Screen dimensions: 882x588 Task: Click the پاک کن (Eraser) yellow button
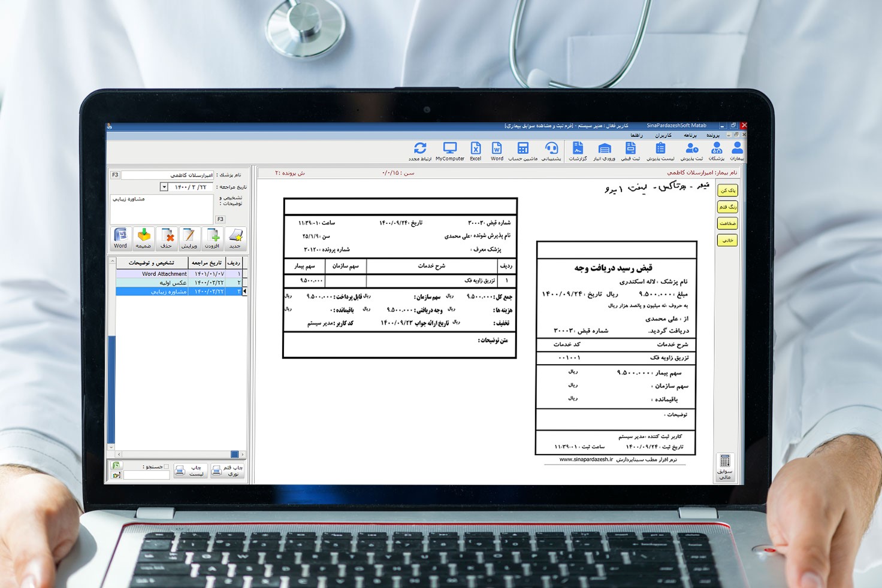pos(727,190)
